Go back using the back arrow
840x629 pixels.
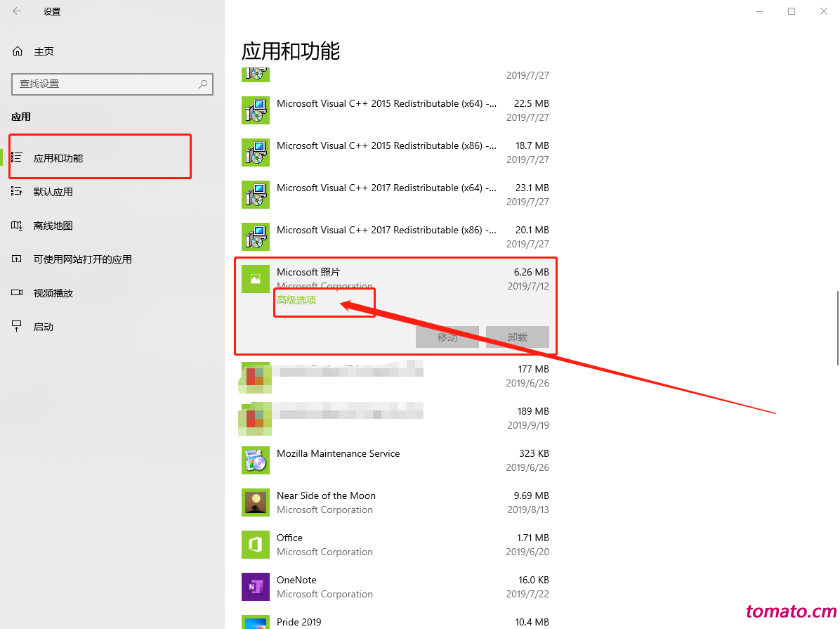click(17, 11)
